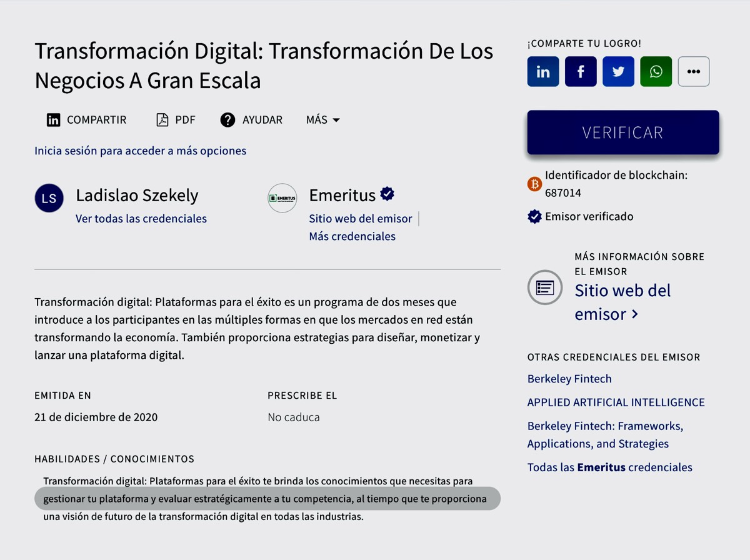Expand the MÁS dropdown menu
This screenshot has height=560, width=750.
(322, 120)
